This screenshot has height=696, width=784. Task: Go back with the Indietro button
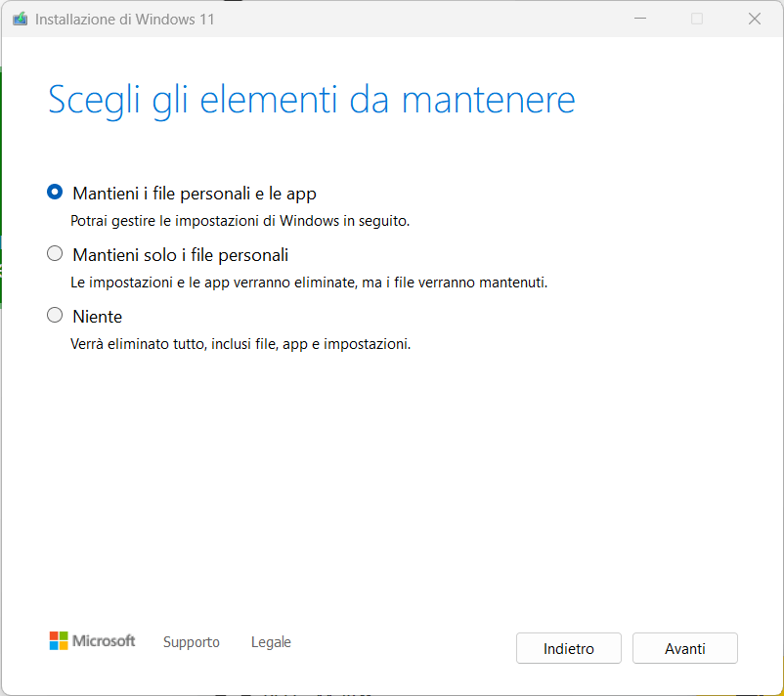[569, 648]
